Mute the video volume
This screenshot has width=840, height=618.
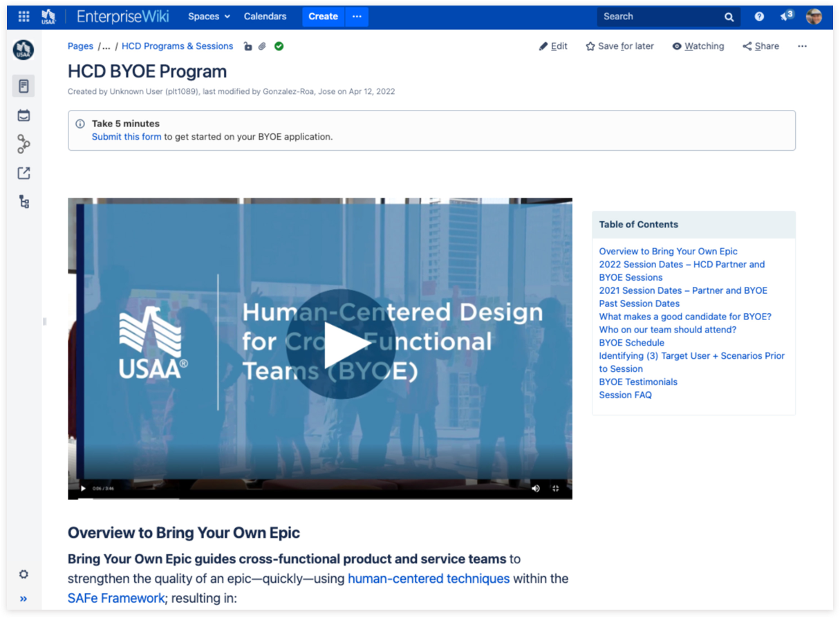click(x=535, y=488)
